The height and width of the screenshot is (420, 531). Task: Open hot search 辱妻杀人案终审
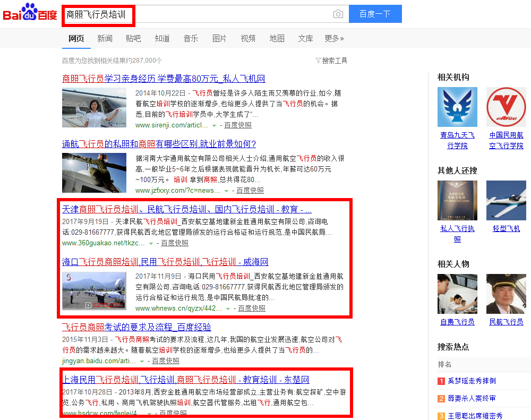tap(472, 398)
